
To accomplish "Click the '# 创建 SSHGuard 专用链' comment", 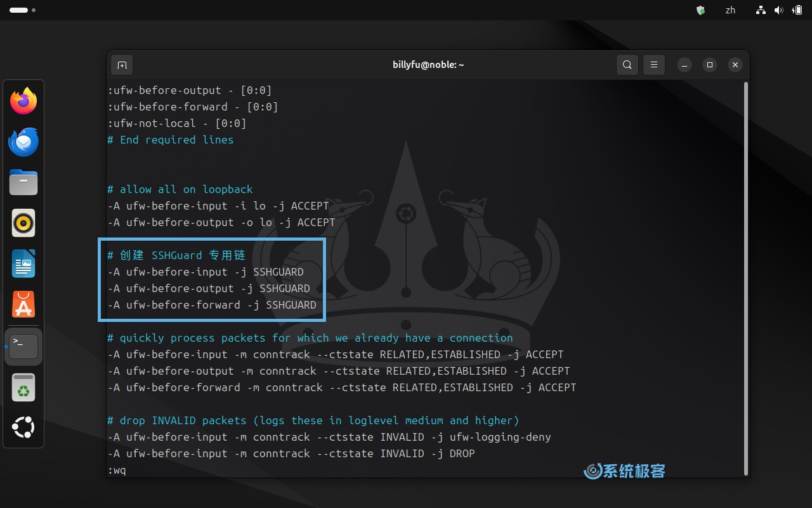I will (176, 255).
